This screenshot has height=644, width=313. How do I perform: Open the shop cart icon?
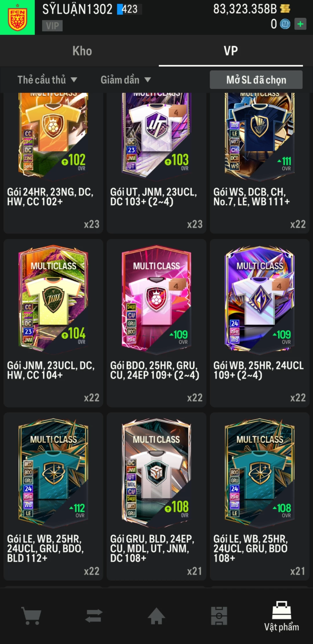31,616
